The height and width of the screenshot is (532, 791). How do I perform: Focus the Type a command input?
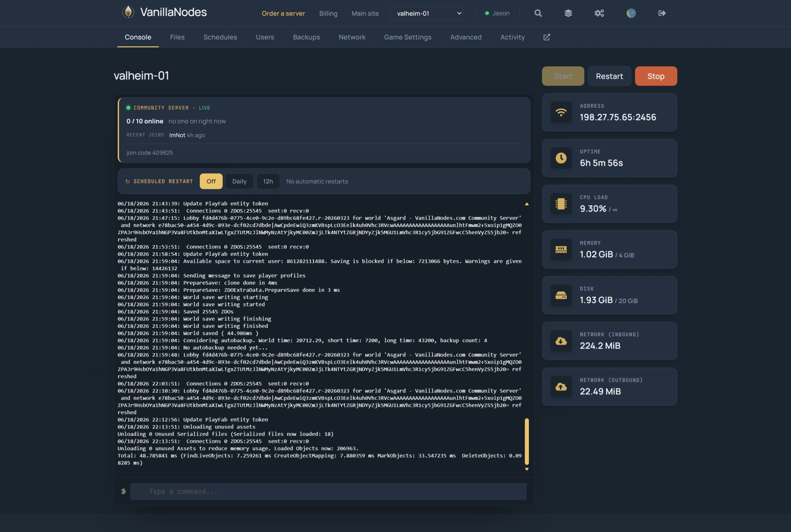[328, 491]
